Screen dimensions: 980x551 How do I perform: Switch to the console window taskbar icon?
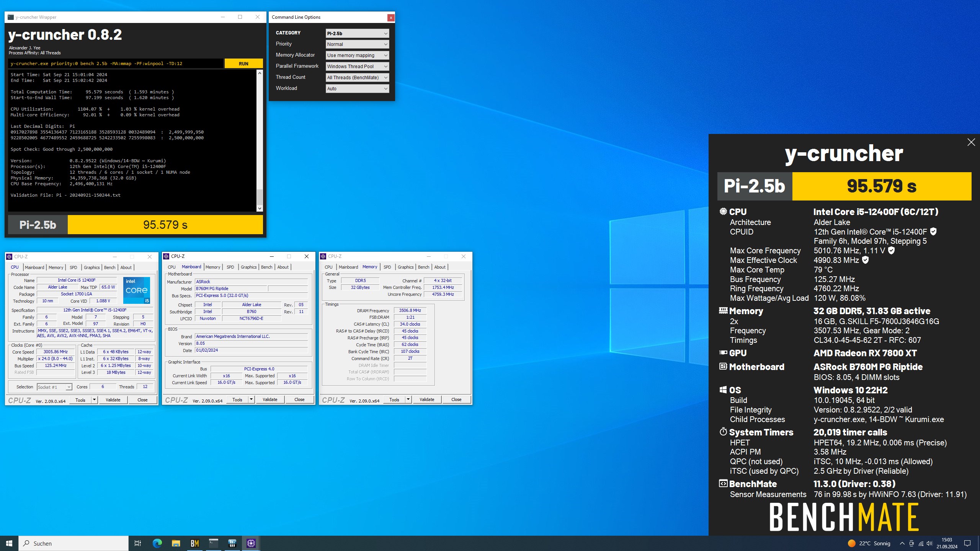pyautogui.click(x=213, y=543)
